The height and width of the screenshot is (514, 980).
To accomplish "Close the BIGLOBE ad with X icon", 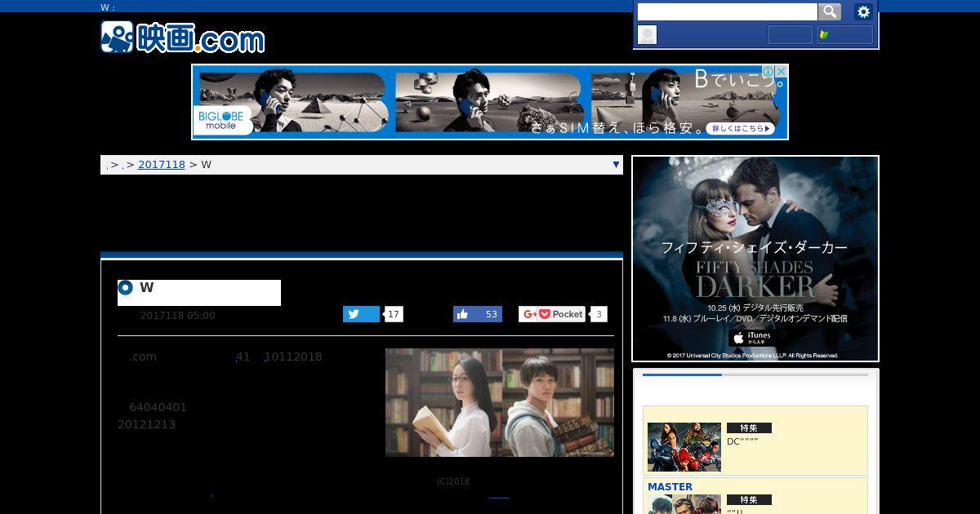I will pos(782,71).
